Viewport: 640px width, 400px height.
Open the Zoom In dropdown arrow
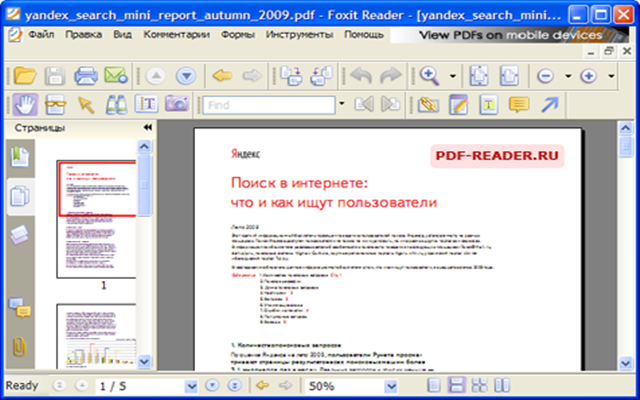click(x=611, y=76)
